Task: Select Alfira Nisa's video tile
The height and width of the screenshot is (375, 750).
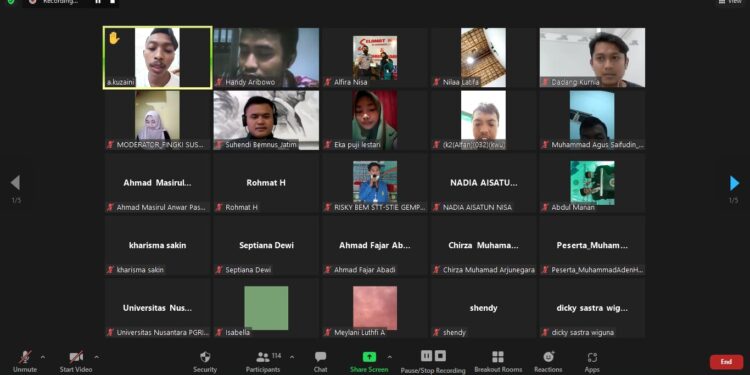Action: (375, 57)
